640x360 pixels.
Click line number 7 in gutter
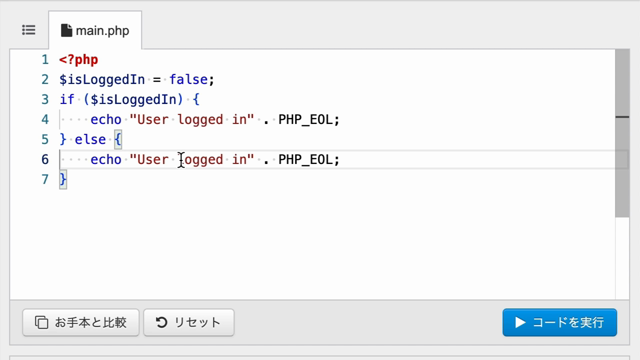click(45, 180)
